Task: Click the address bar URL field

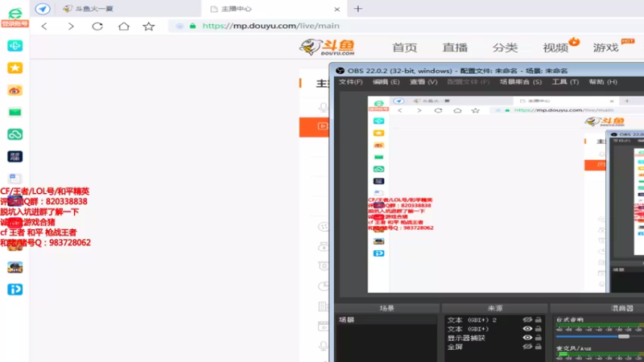Action: (x=407, y=26)
